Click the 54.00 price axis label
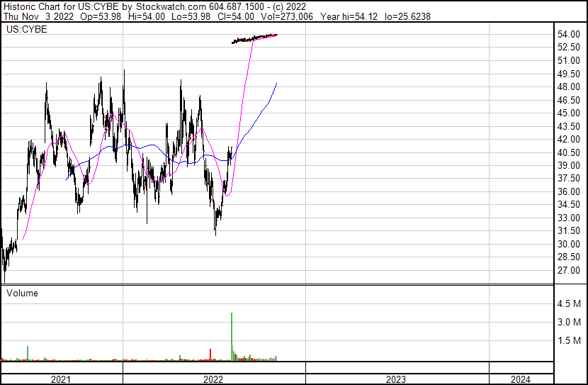 [568, 34]
